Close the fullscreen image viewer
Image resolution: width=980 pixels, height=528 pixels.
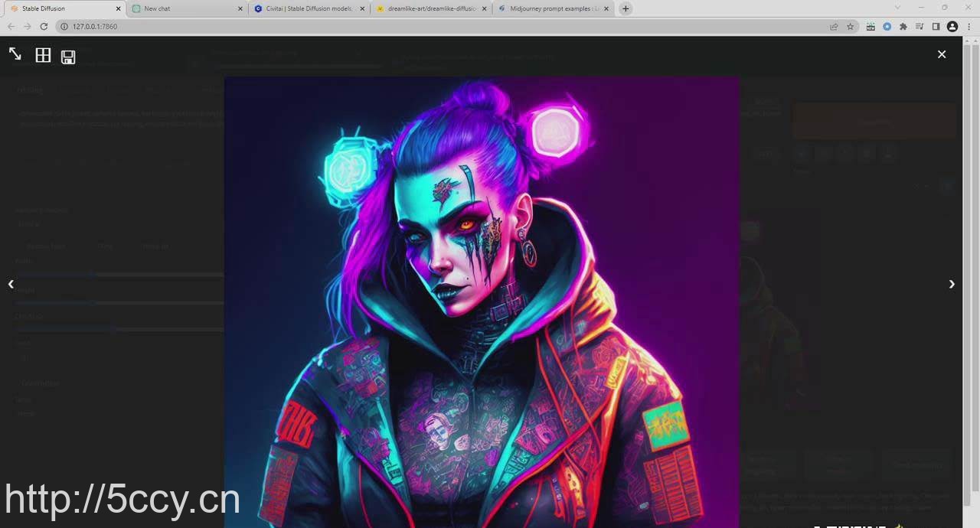tap(942, 54)
